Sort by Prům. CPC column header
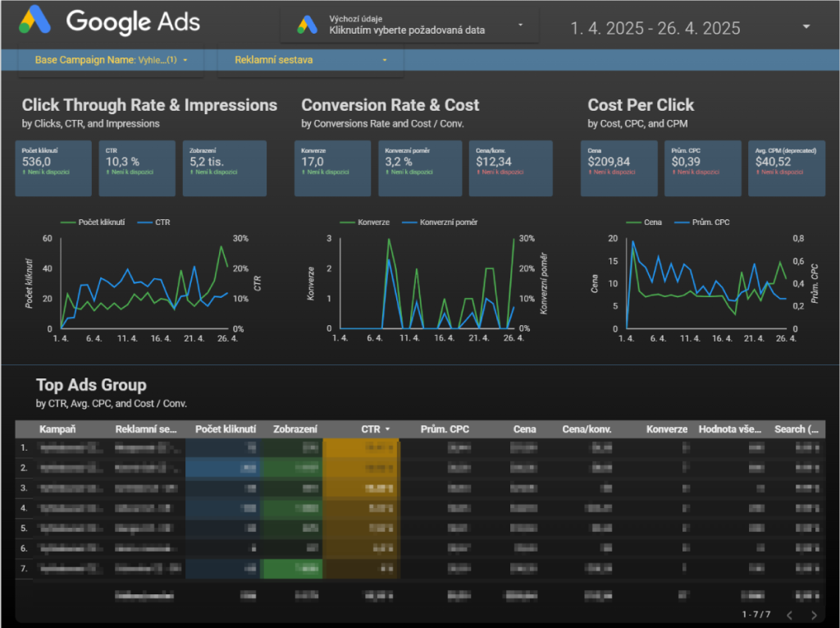 point(445,429)
